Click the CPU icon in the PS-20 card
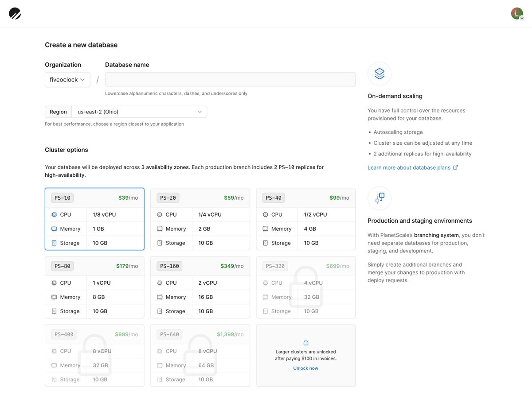Screen dimensions: 532x403 pos(160,214)
